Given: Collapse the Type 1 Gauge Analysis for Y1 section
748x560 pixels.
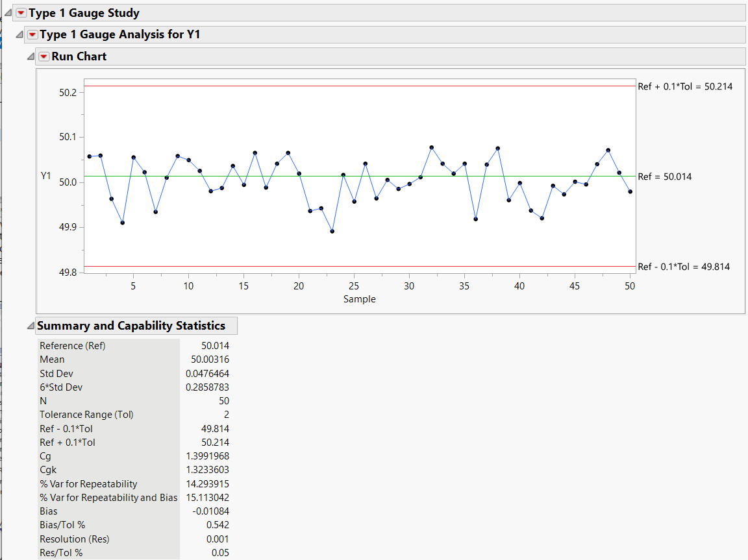Looking at the screenshot, I should [x=19, y=34].
